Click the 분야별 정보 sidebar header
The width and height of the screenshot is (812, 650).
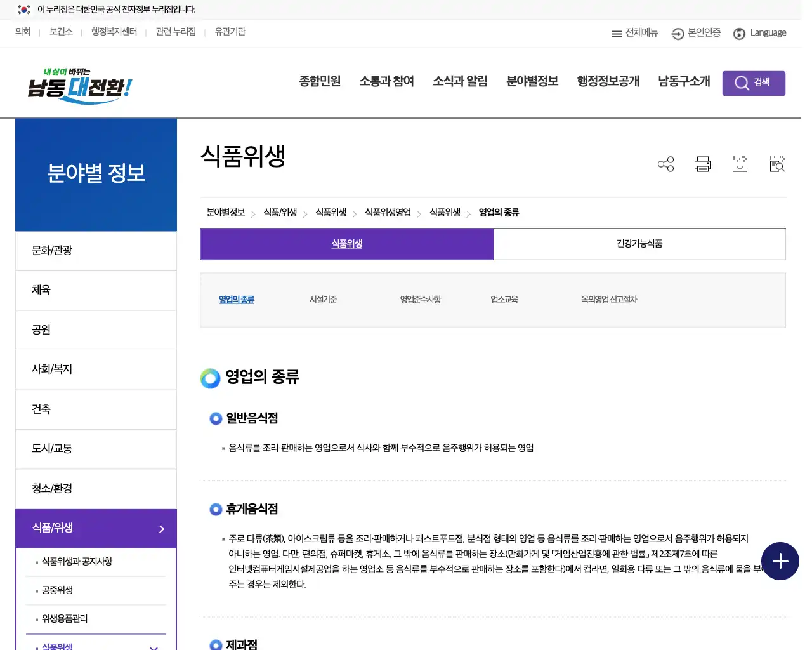click(x=96, y=175)
